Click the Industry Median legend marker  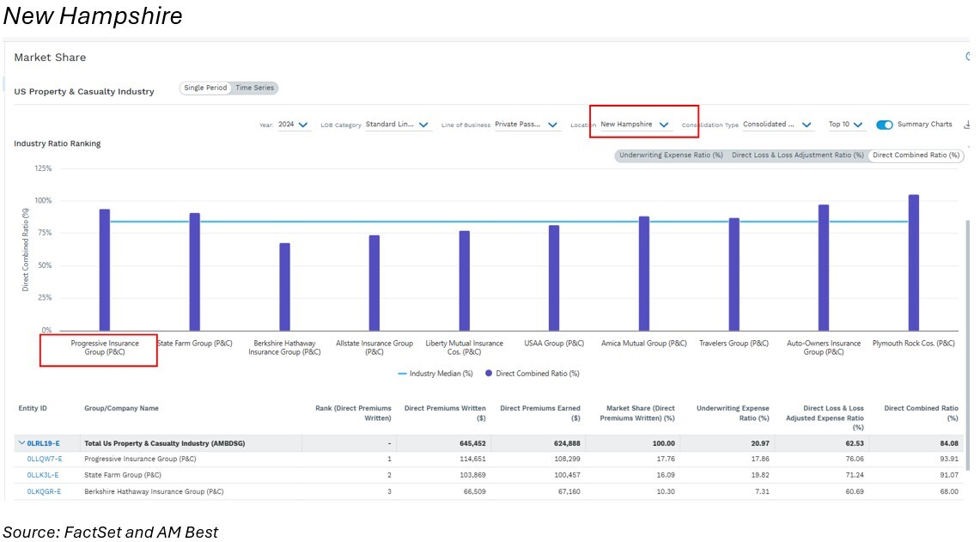(402, 374)
